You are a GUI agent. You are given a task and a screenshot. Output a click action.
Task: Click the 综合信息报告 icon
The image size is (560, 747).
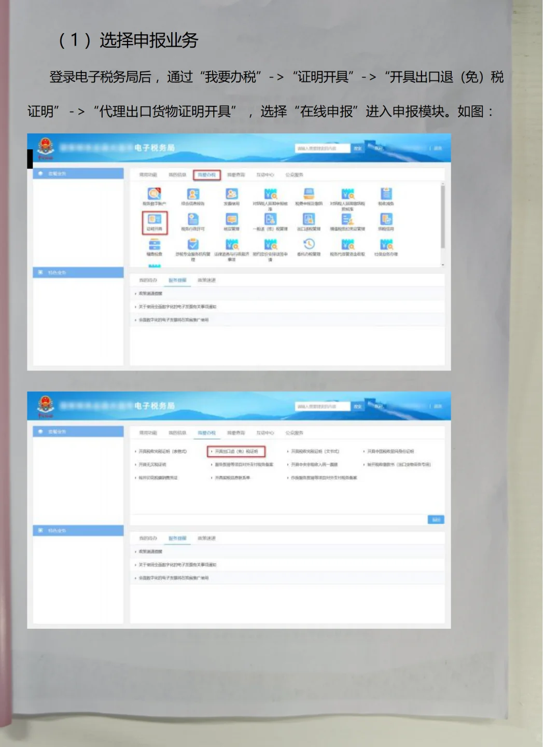point(192,195)
